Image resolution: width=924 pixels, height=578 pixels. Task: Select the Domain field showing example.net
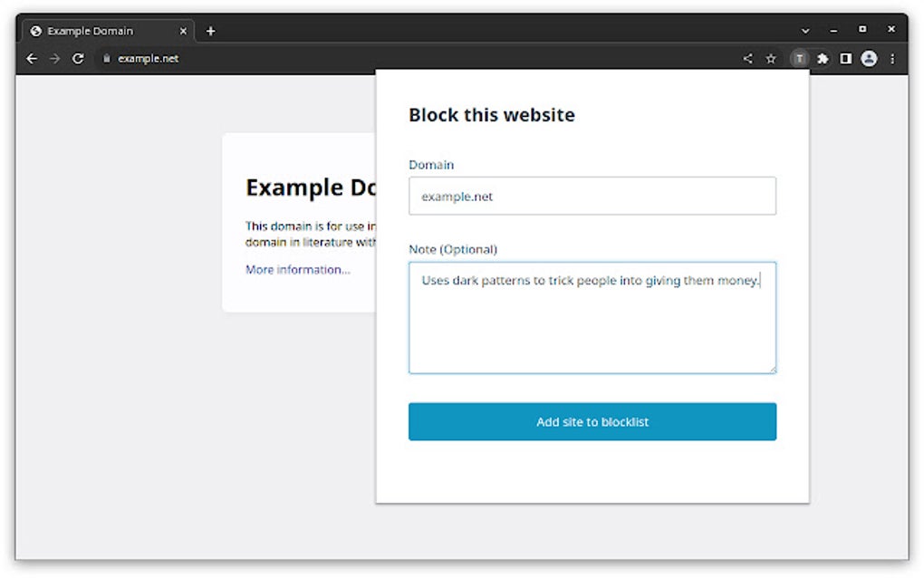(592, 196)
